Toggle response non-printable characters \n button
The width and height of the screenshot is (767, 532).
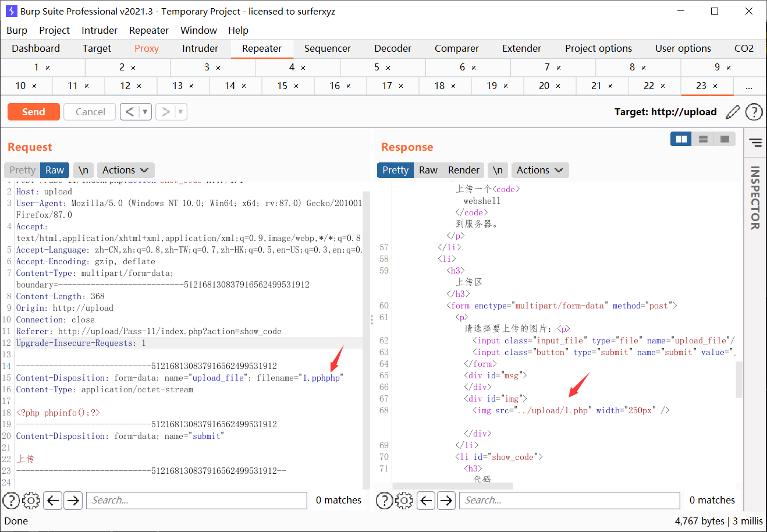[498, 170]
